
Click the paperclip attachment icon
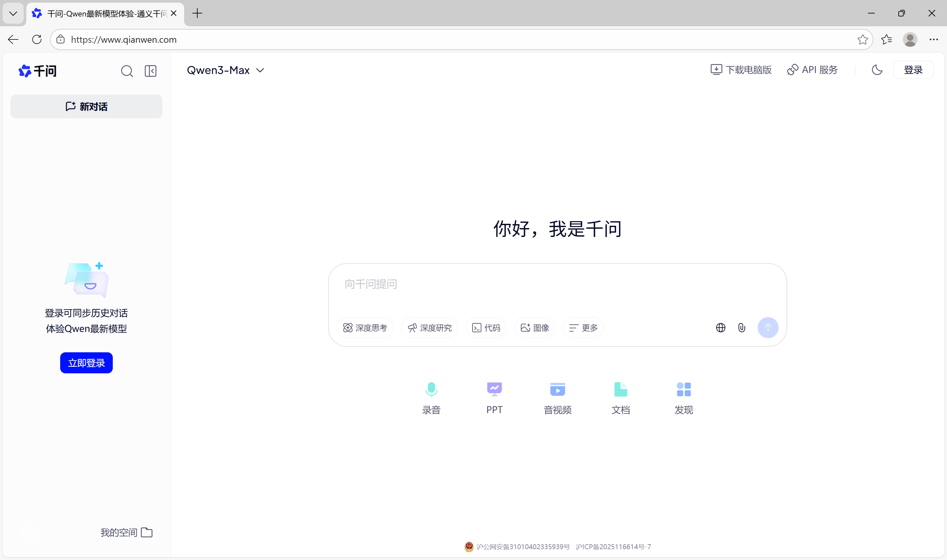coord(742,328)
